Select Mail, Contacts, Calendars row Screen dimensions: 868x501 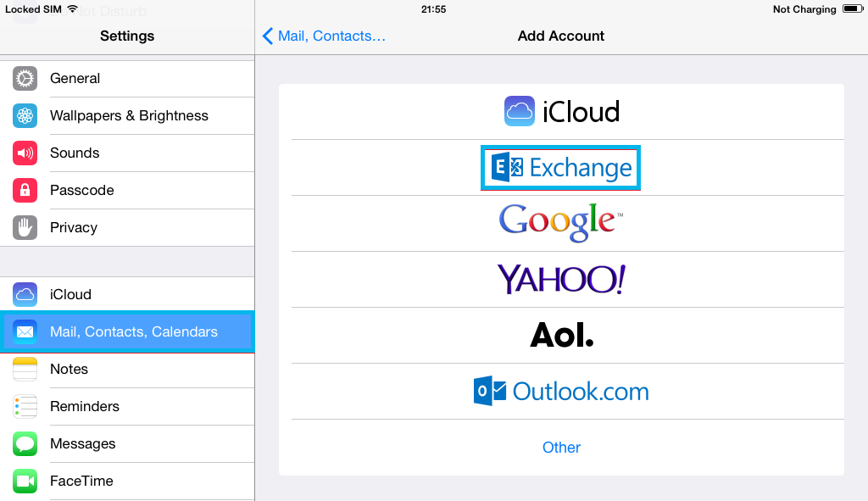point(127,331)
